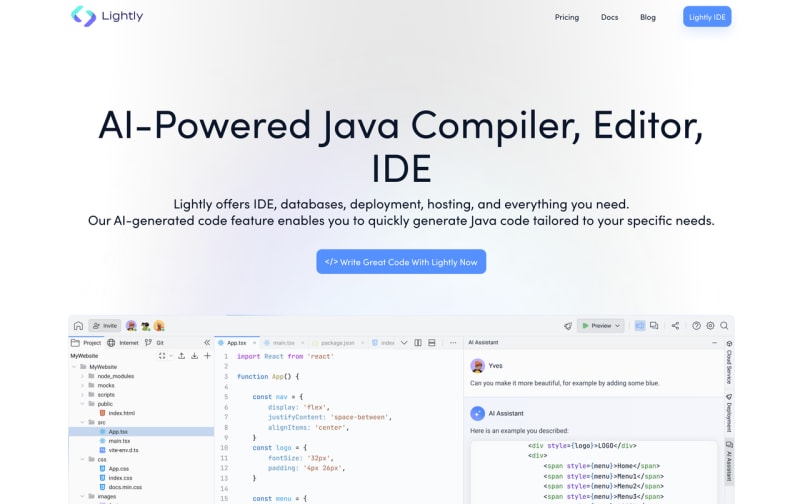
Task: Open the Preview dropdown arrow
Action: [618, 325]
